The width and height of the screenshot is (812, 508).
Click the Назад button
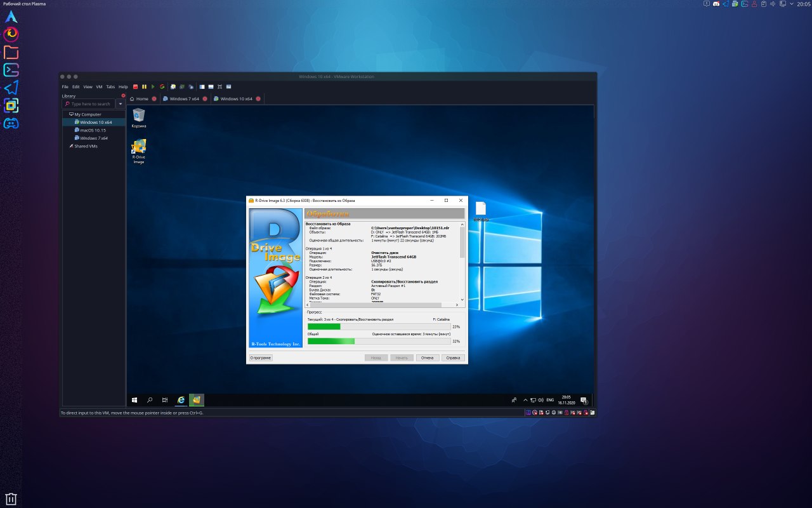coord(376,358)
